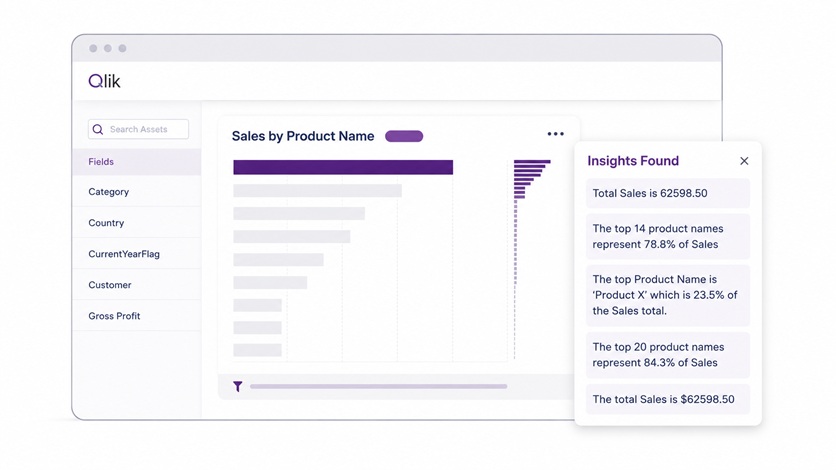
Task: Select the Gross Profit field
Action: point(136,316)
